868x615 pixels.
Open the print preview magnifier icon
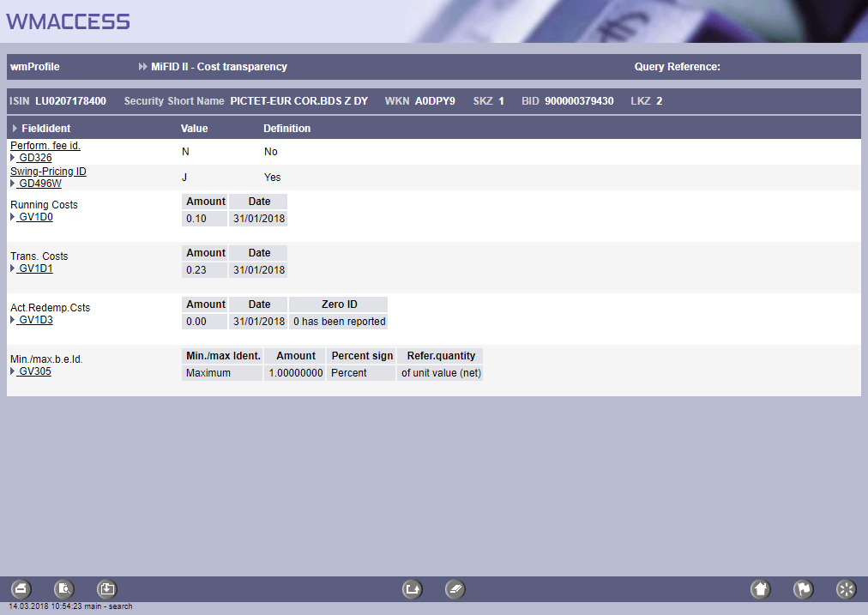pos(64,588)
